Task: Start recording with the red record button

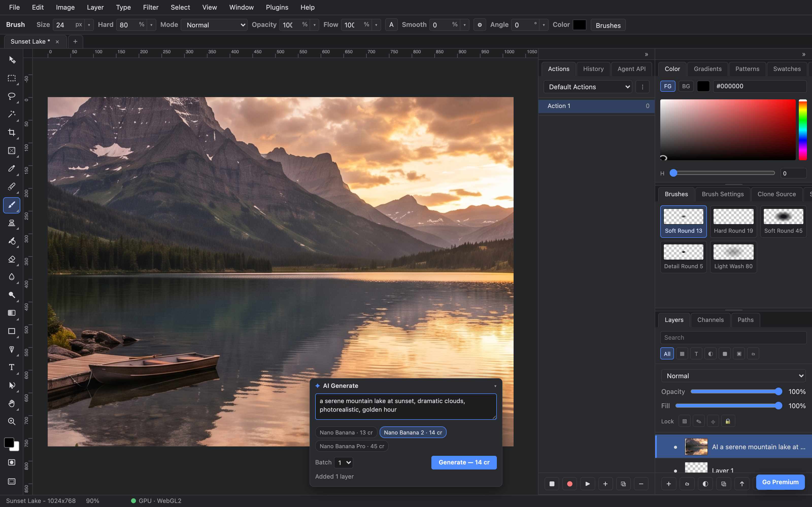Action: (x=569, y=484)
